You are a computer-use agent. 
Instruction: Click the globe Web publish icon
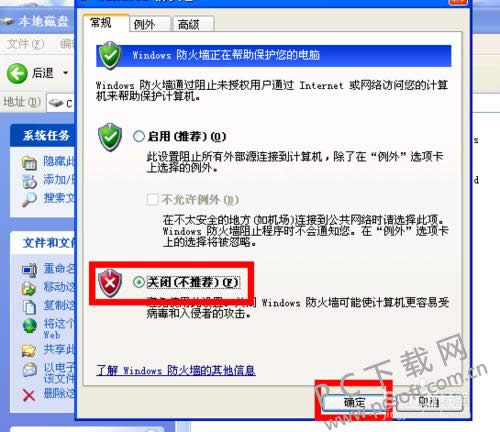click(30, 326)
